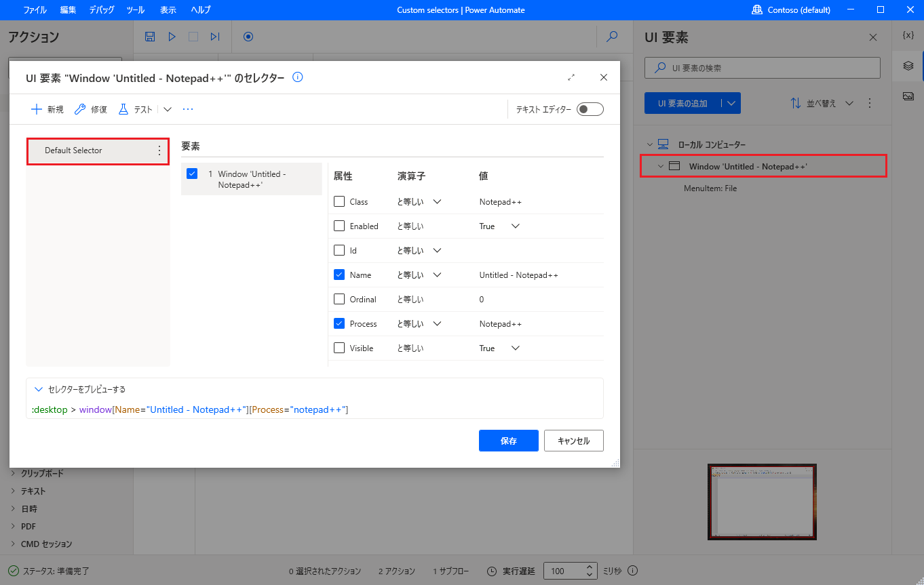924x585 pixels.
Task: Select MenuItem: File in UI elements tree
Action: [x=710, y=188]
